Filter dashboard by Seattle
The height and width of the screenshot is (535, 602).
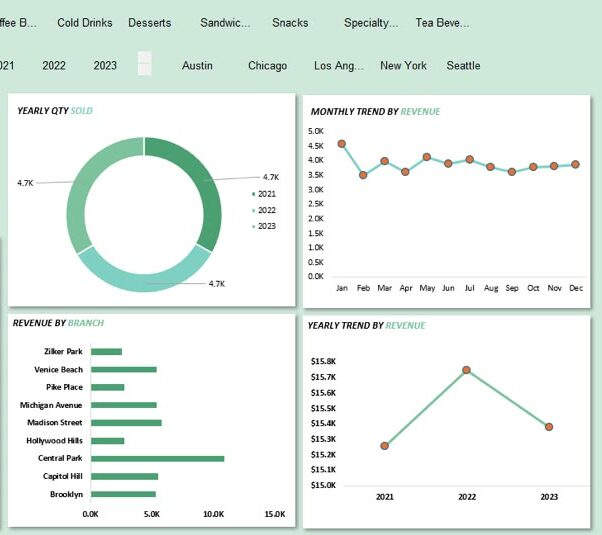pyautogui.click(x=463, y=65)
